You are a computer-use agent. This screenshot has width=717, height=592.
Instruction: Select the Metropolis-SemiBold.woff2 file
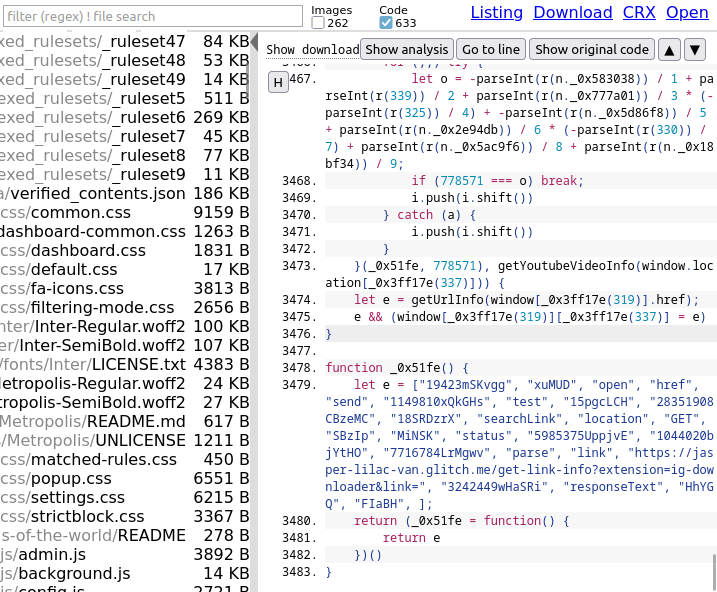124,403
